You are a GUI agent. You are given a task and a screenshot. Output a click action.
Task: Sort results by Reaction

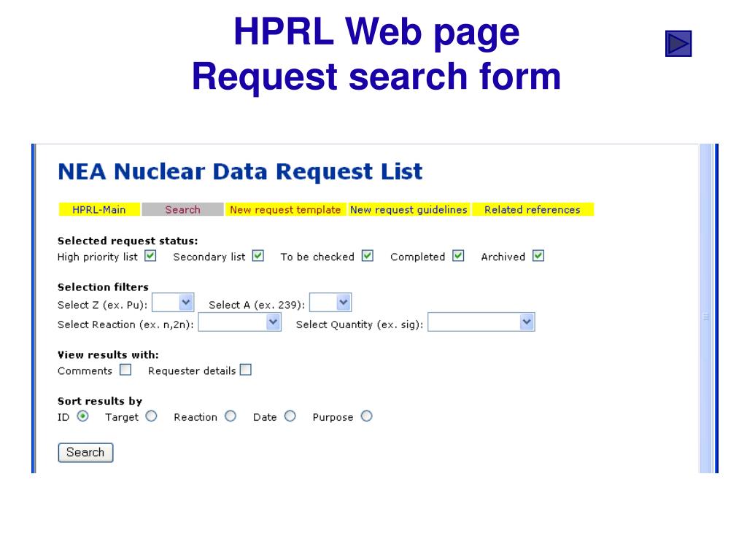(x=231, y=416)
